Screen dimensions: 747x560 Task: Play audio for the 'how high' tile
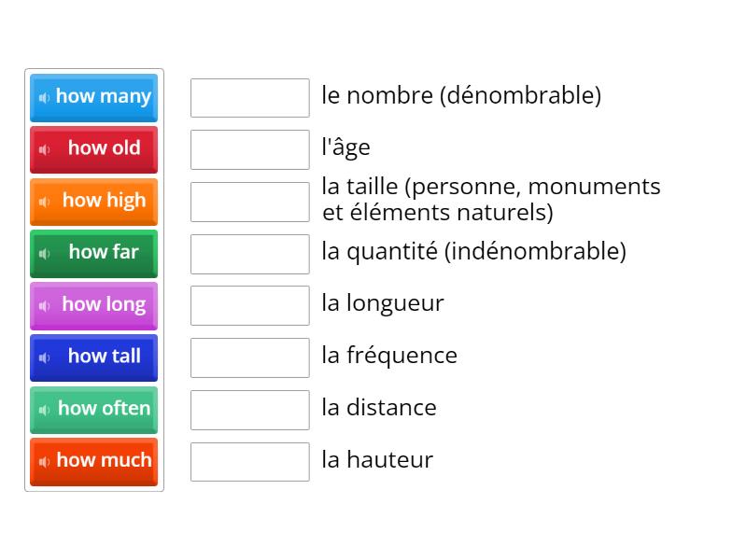click(45, 201)
